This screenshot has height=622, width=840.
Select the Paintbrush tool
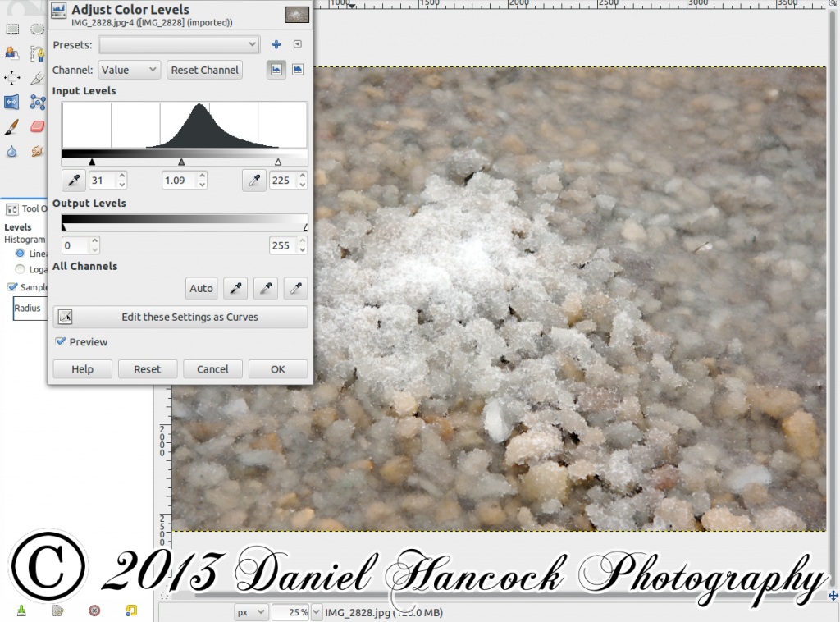(x=11, y=127)
